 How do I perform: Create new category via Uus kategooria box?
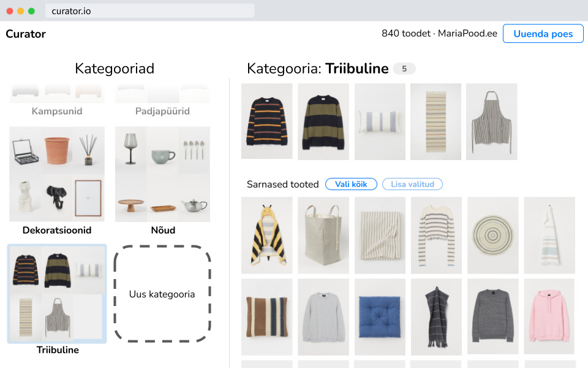pos(162,294)
